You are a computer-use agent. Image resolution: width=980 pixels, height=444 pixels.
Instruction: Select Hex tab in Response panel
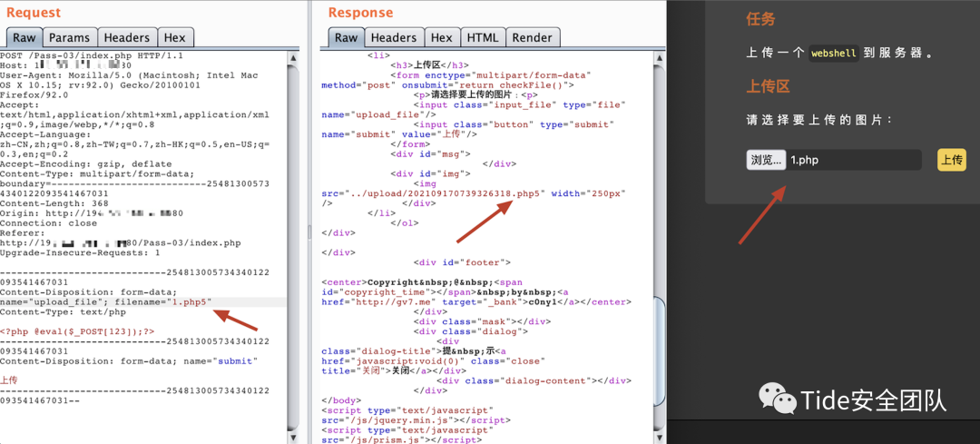[x=442, y=37]
